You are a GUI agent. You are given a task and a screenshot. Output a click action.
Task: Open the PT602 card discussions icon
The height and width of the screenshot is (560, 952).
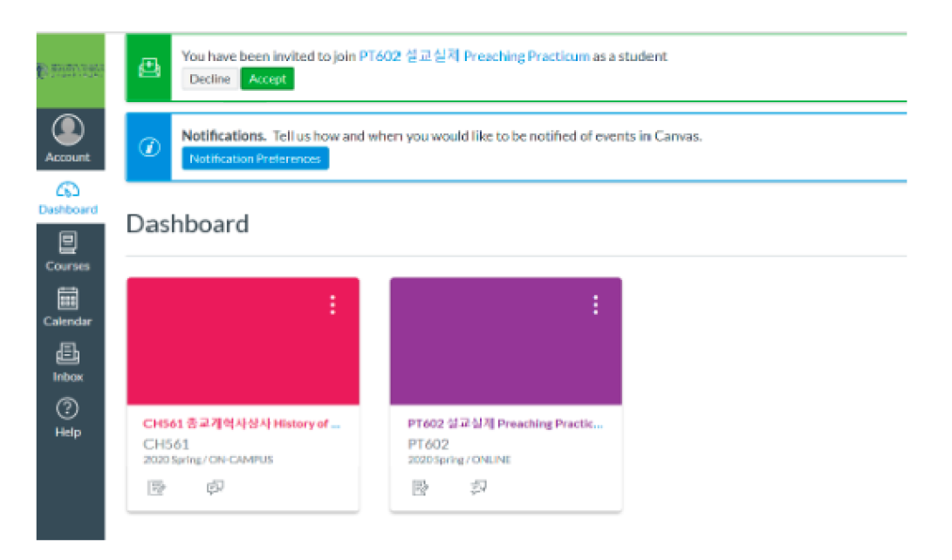coord(478,488)
